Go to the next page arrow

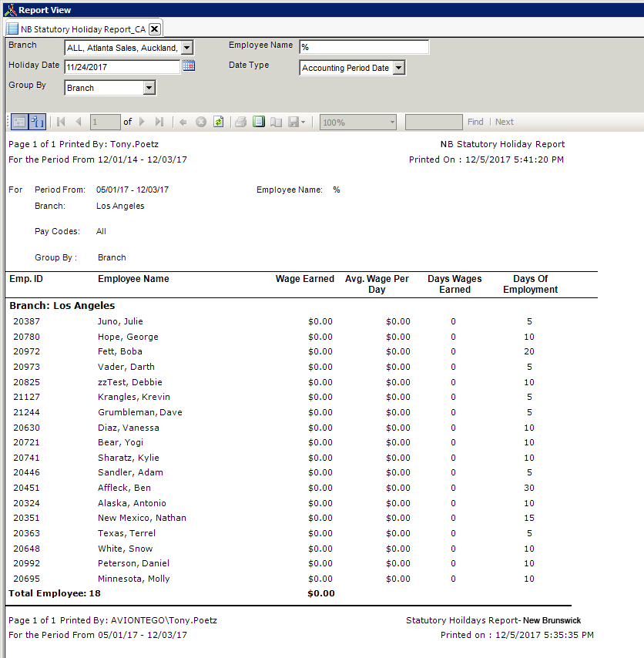[142, 122]
